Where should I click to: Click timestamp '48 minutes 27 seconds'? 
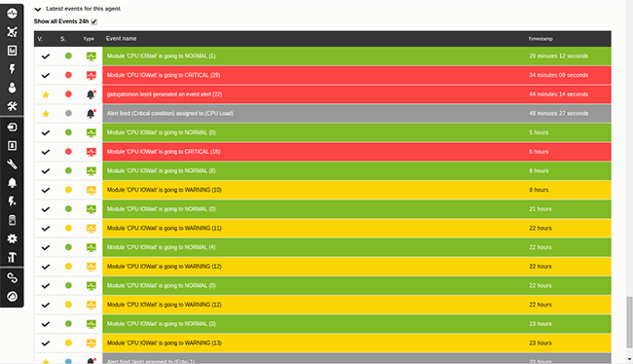pos(559,114)
